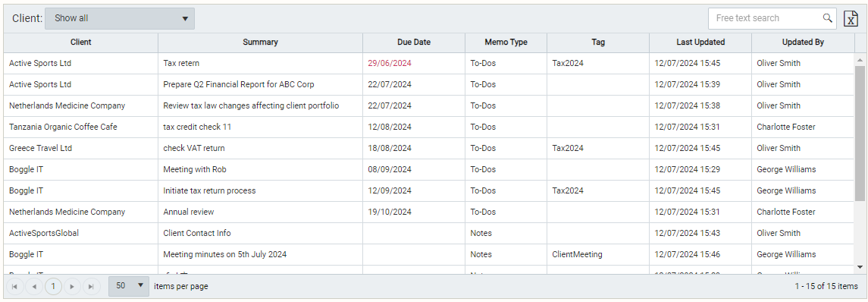Click the overdue 29/06/2024 due date
Screen dimensions: 868x302
click(390, 63)
